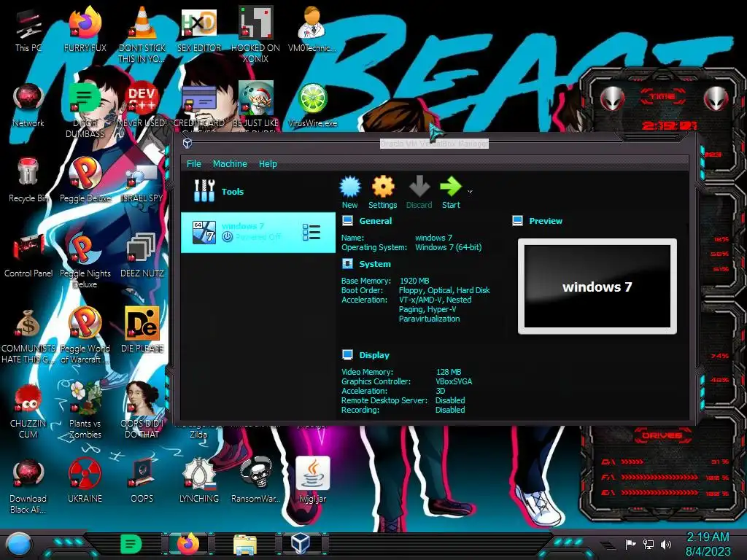Screen dimensions: 747x560
Task: Open LYNCHING desktop icon
Action: [199, 480]
